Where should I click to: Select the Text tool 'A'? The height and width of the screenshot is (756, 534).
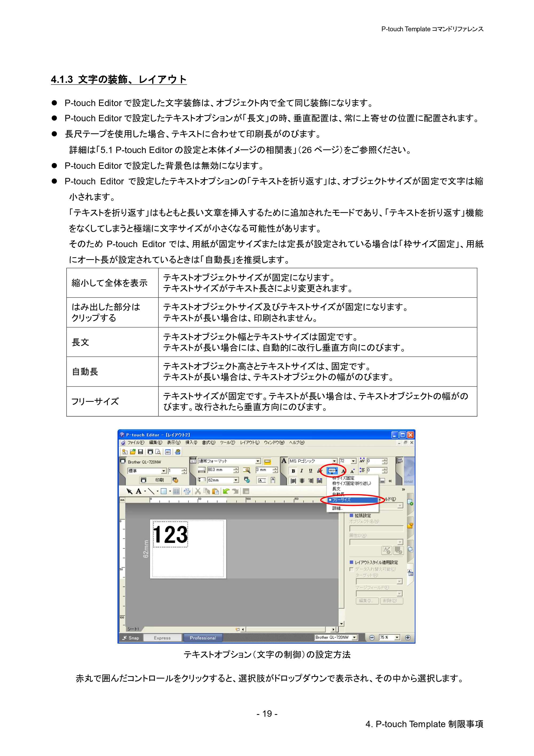pyautogui.click(x=139, y=491)
